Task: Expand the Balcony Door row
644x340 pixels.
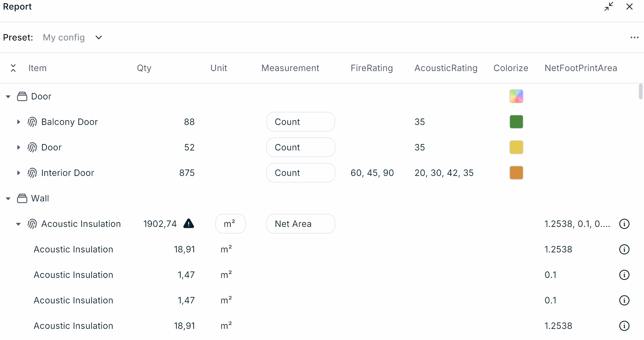Action: point(19,122)
